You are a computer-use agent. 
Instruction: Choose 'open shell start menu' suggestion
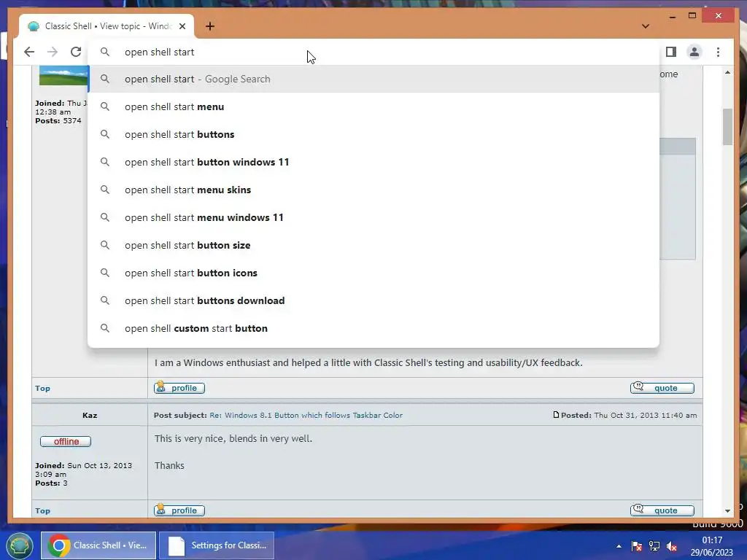pyautogui.click(x=373, y=106)
